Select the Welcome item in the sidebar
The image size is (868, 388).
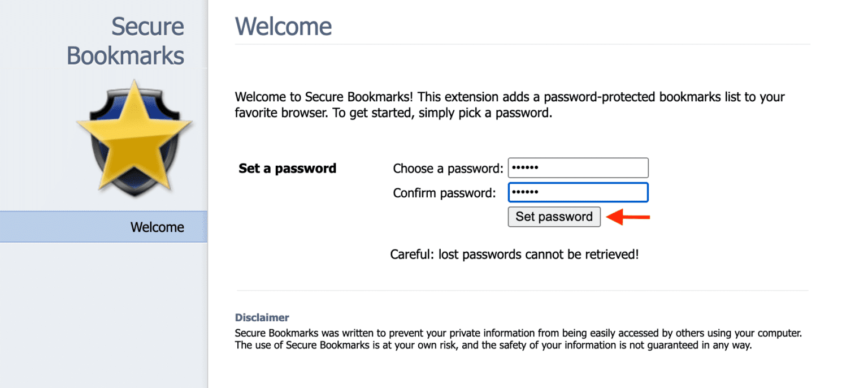[157, 227]
